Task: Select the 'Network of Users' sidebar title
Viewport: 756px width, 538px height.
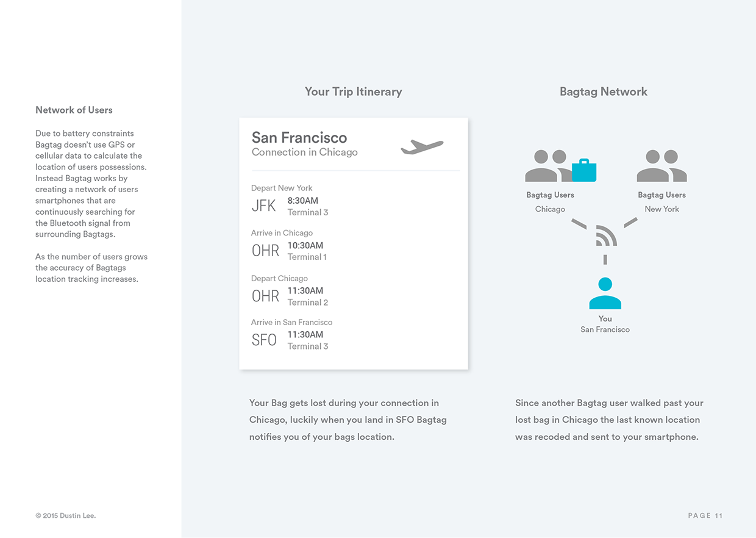Action: [74, 110]
